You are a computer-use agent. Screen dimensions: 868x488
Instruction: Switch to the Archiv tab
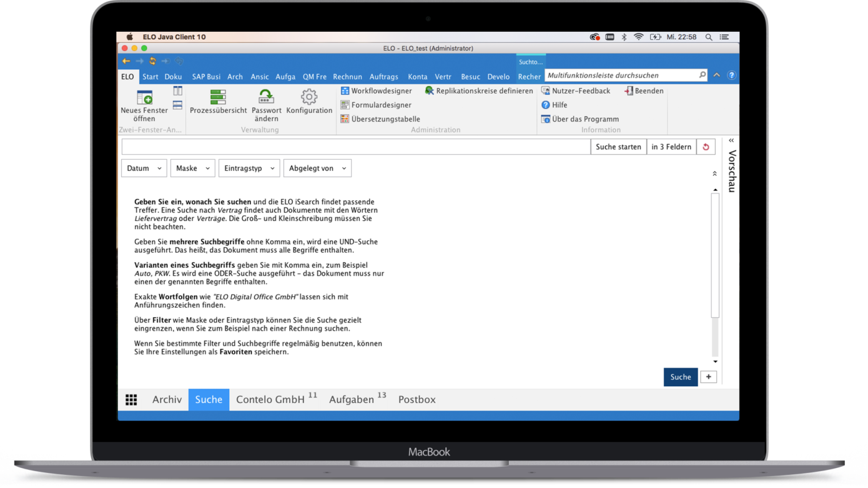pos(167,399)
